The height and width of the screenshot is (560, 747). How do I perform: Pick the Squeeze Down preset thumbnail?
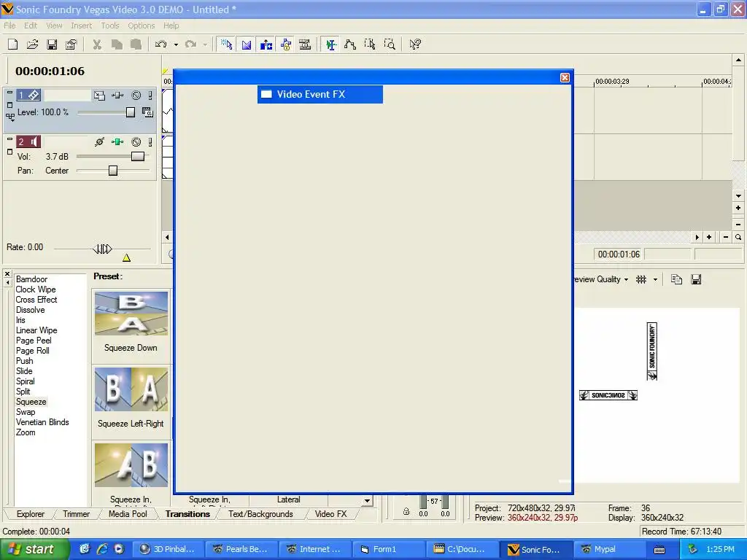[x=131, y=314]
